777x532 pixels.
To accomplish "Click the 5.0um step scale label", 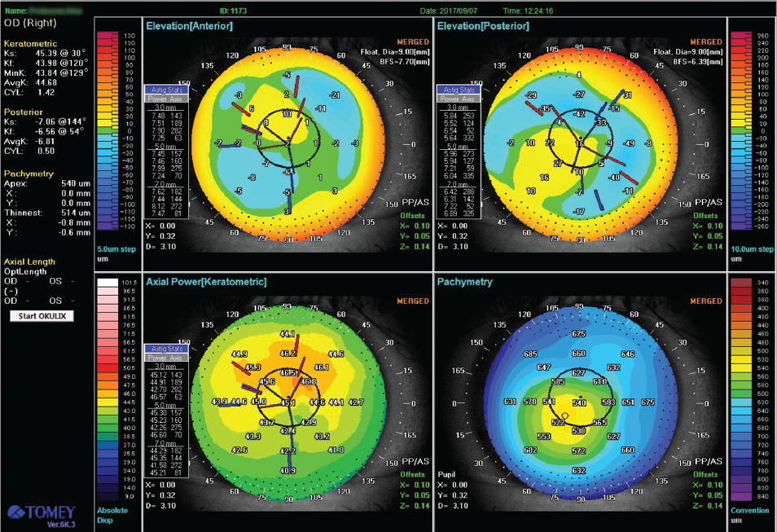I will [115, 249].
